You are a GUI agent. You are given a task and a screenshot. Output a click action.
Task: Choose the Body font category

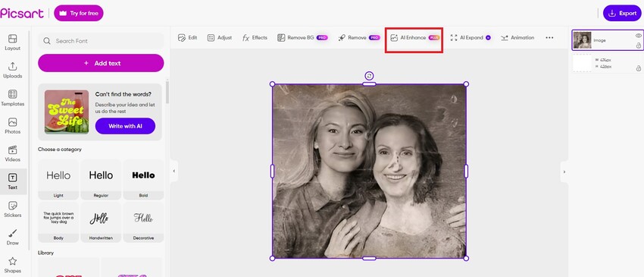(58, 222)
